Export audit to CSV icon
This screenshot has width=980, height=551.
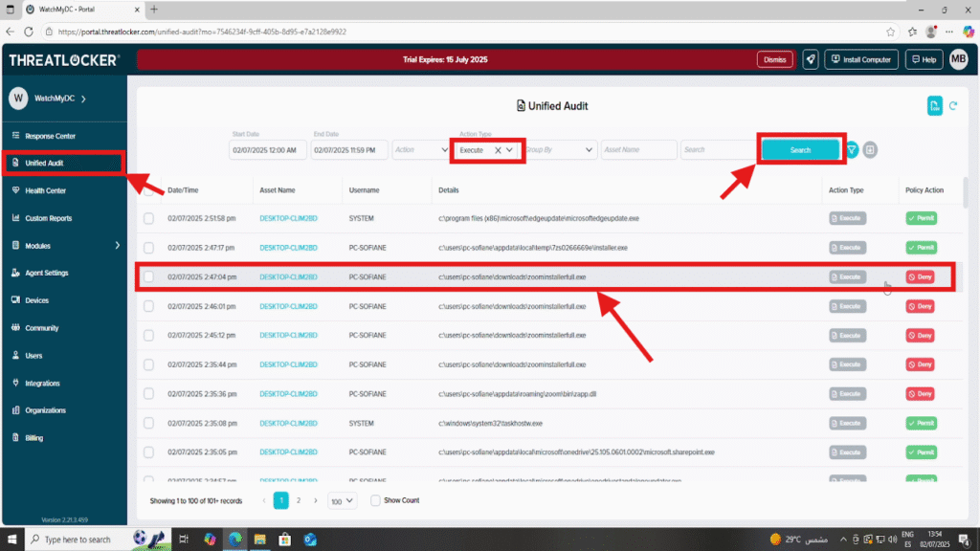coord(934,106)
